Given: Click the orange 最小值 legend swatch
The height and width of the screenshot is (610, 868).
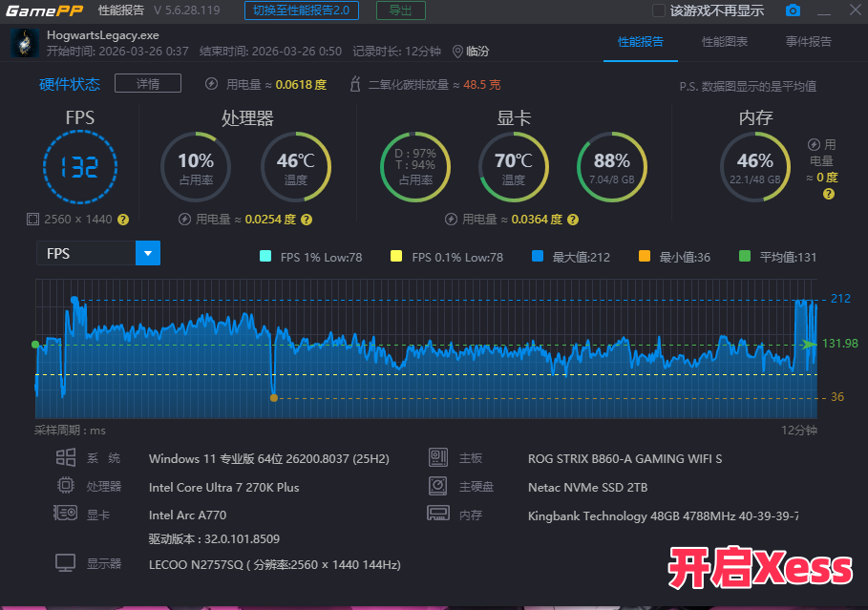Looking at the screenshot, I should point(645,256).
